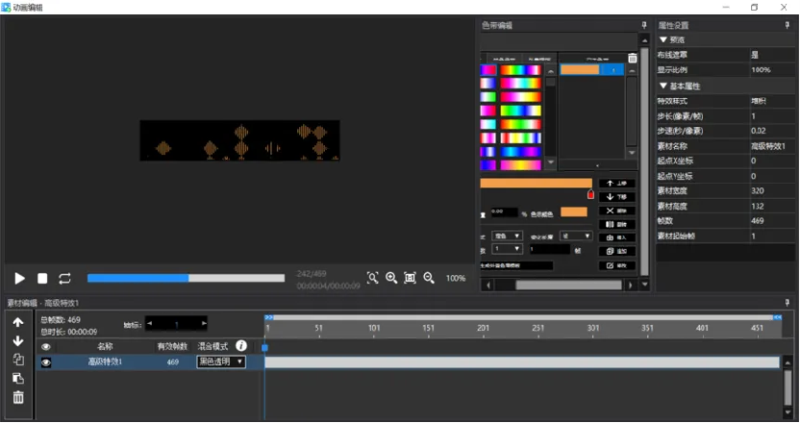Click the 显示比例 value 100%
800x423 pixels.
tap(761, 70)
